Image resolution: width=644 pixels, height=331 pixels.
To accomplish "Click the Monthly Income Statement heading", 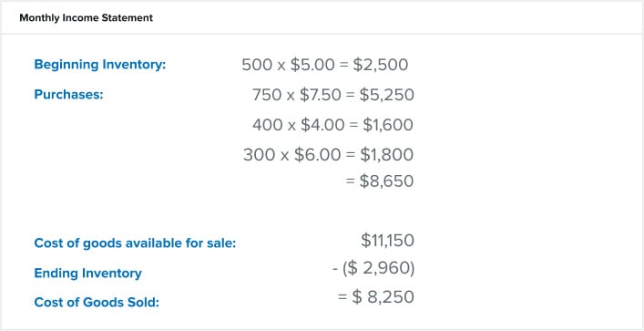I will pos(87,18).
